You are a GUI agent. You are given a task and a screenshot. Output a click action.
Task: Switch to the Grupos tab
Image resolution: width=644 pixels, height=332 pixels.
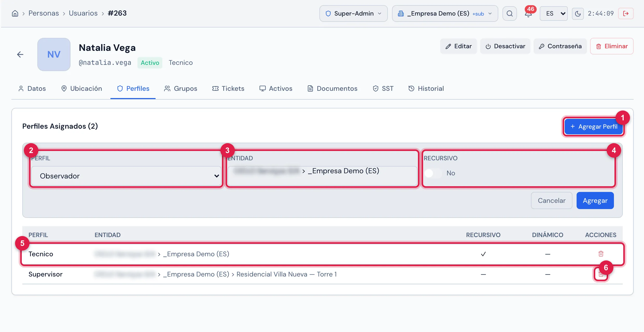point(180,88)
